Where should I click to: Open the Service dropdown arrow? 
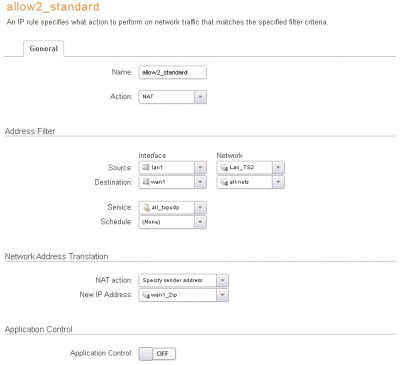click(x=200, y=207)
